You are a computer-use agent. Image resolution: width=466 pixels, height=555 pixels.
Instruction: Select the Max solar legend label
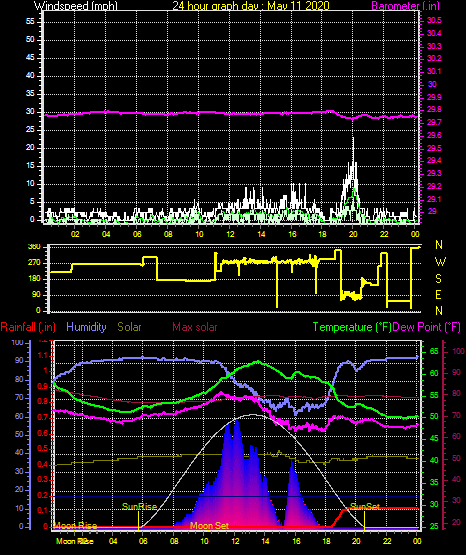coord(195,327)
